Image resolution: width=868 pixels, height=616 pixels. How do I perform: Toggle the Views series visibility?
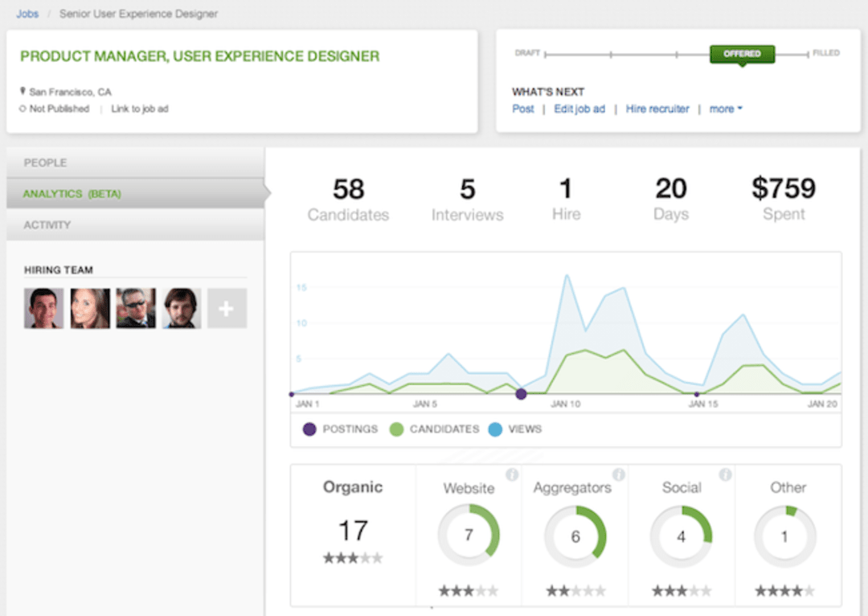click(x=516, y=429)
